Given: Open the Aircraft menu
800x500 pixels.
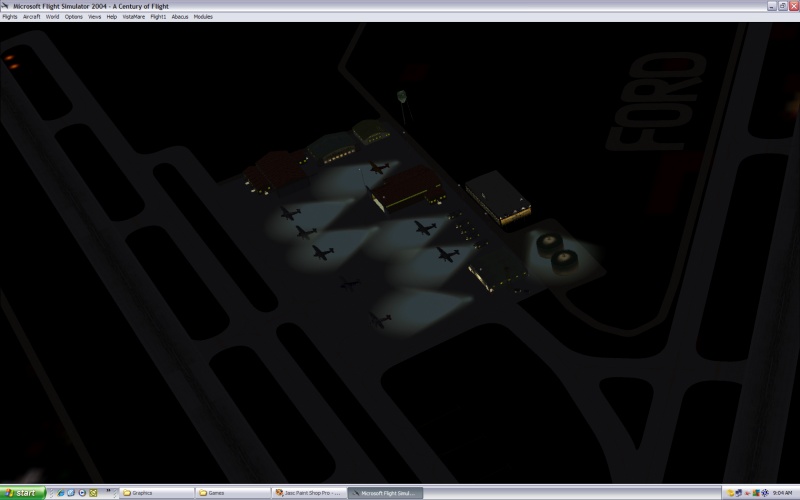Looking at the screenshot, I should [31, 17].
